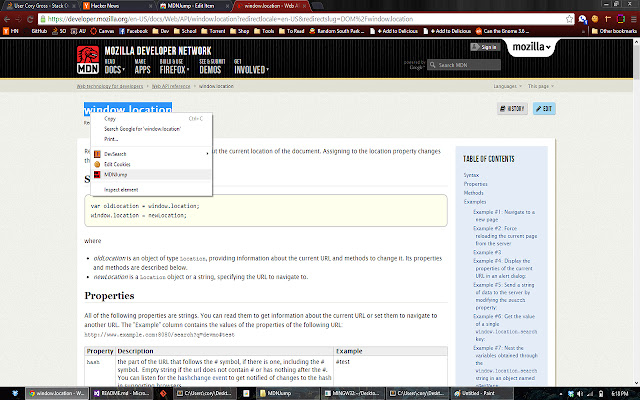Open the To Read bookmarks folder
The height and width of the screenshot is (400, 640).
coord(292,31)
